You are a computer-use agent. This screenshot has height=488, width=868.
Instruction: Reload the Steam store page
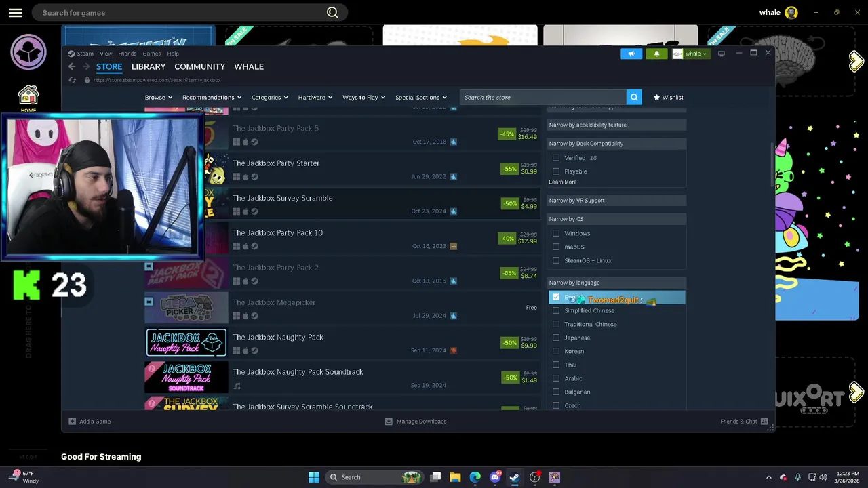click(73, 80)
